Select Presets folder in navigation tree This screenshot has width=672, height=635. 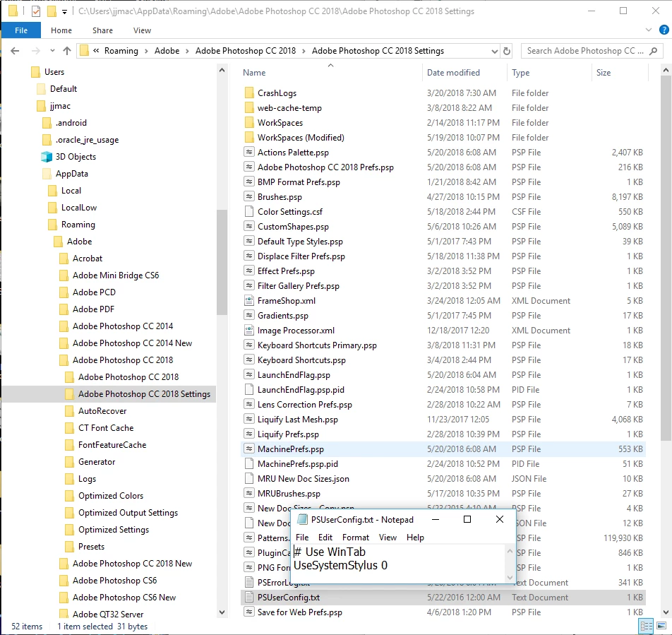click(x=91, y=547)
